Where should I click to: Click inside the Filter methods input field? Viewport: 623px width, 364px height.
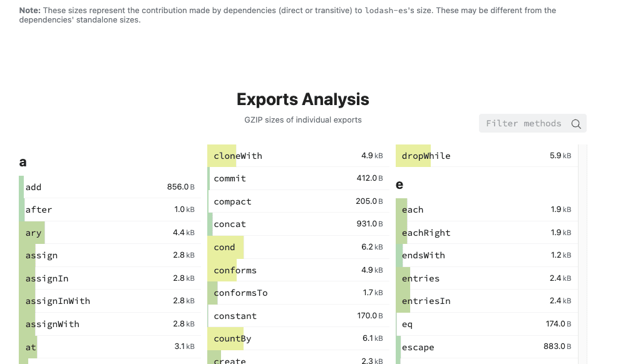[526, 123]
